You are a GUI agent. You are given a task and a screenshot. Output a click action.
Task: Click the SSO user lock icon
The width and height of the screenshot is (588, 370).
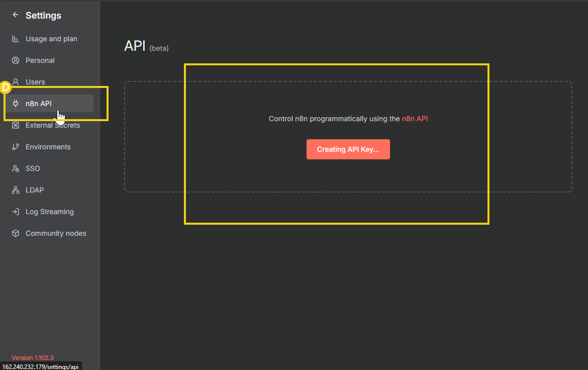point(16,168)
